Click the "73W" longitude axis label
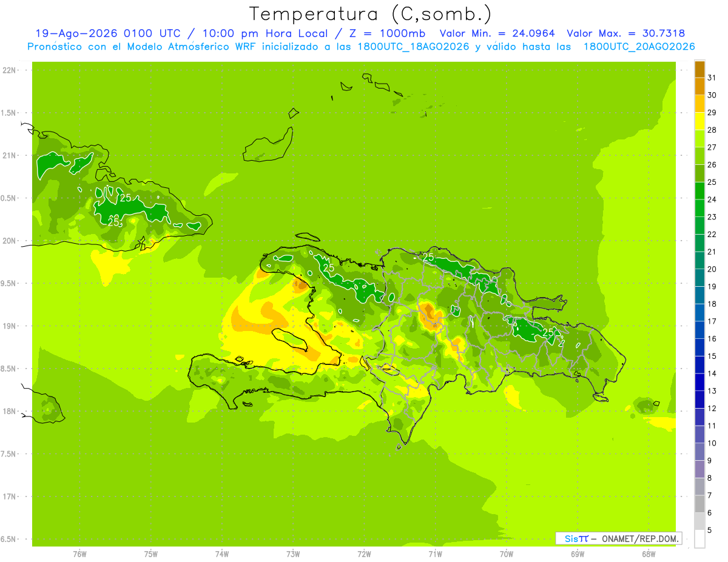Viewport: 728px width, 562px height. pyautogui.click(x=293, y=554)
